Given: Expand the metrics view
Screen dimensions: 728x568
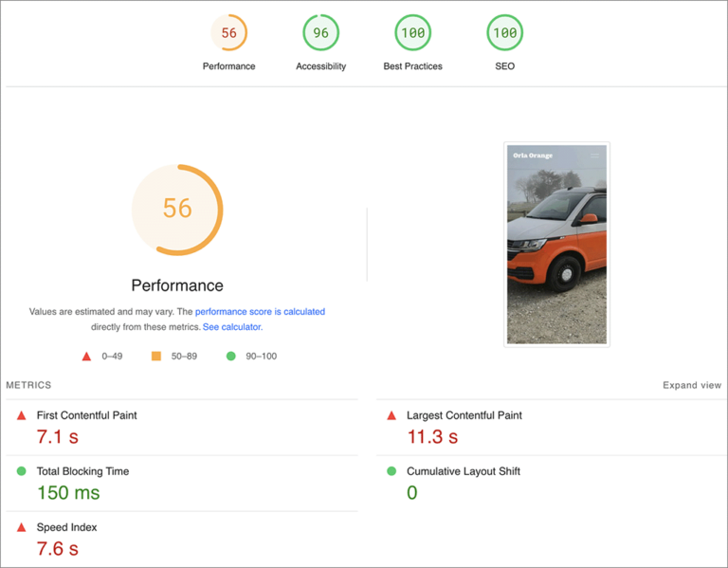Looking at the screenshot, I should pos(692,385).
